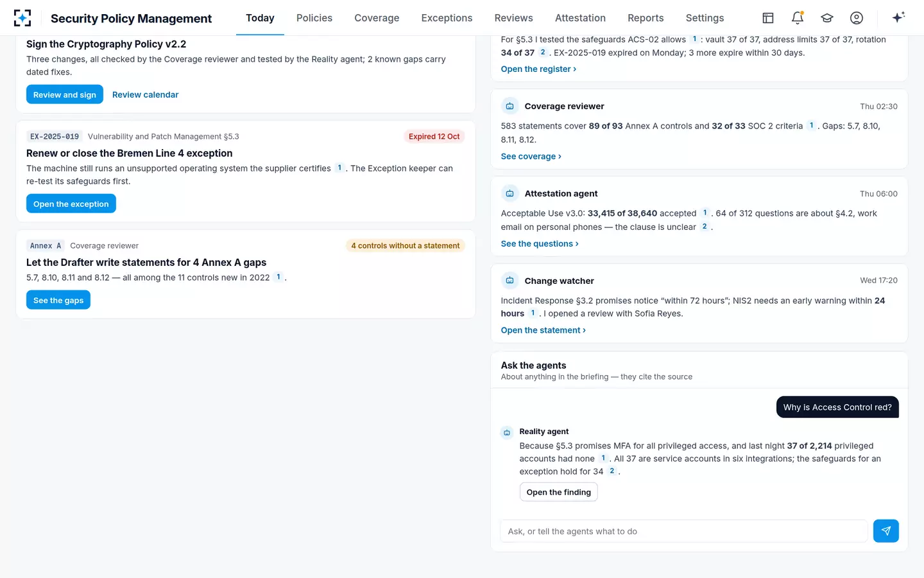Switch to the Attestation tab

pos(580,18)
